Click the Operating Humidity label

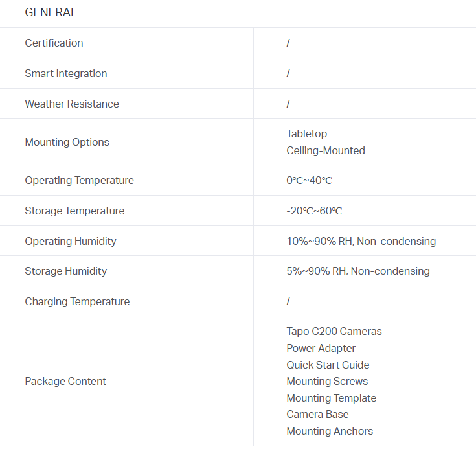71,241
